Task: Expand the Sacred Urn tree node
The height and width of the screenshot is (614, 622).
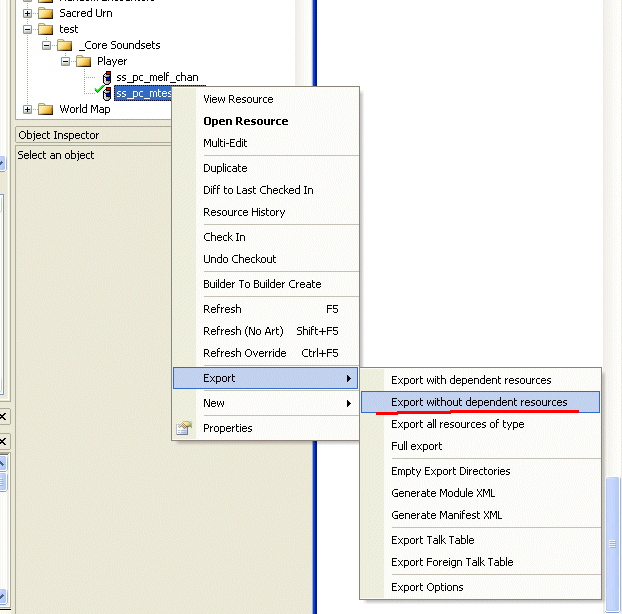Action: coord(27,14)
